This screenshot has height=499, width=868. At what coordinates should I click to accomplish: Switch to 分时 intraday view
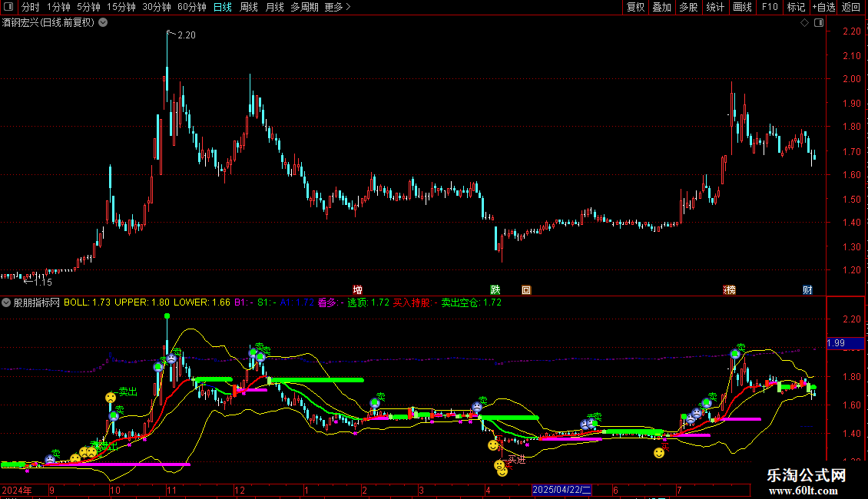[31, 7]
